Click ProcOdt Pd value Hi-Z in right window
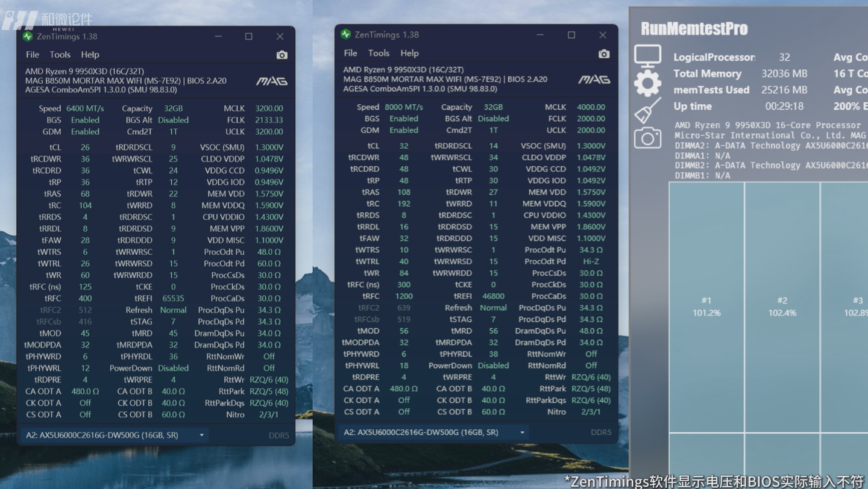Image resolution: width=868 pixels, height=489 pixels. tap(591, 261)
